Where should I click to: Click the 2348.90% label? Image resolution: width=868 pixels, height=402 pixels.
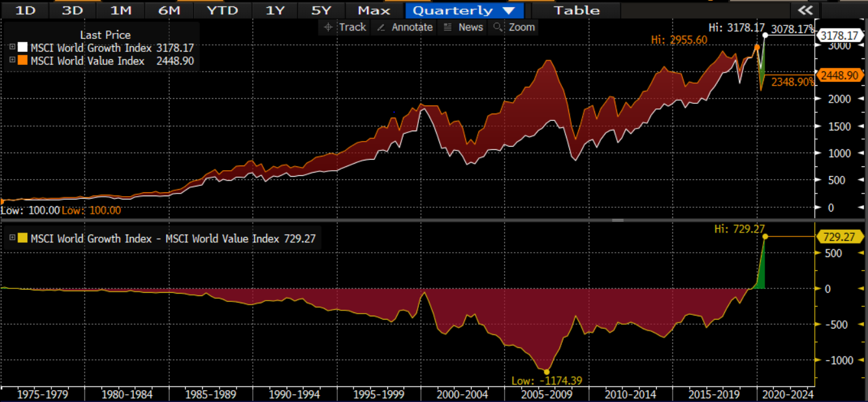(793, 82)
